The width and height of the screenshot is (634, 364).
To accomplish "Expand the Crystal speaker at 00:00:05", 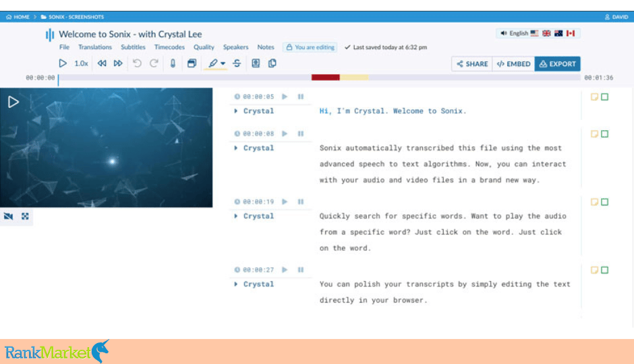I will click(236, 111).
